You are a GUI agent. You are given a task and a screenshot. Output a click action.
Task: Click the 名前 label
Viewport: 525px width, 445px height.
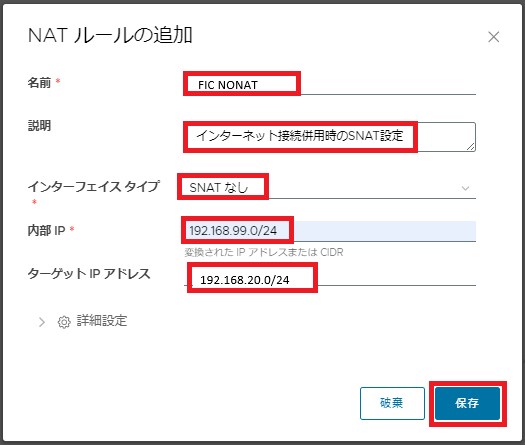pos(39,82)
